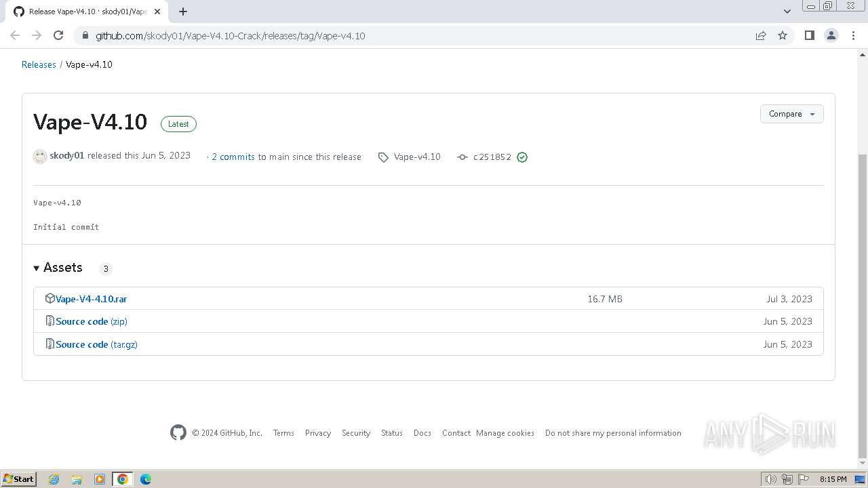Screen dimensions: 868x488
Task: Bookmark this tab with the star icon
Action: click(x=783, y=36)
